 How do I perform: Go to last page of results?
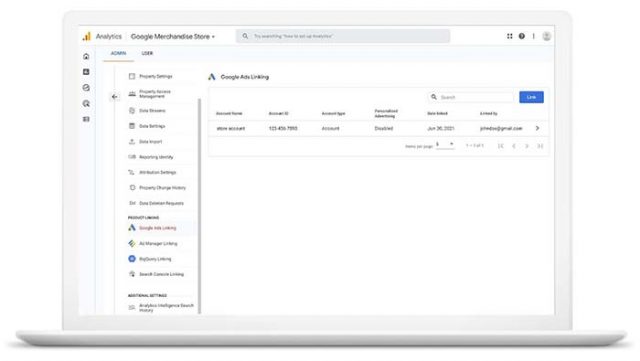click(x=540, y=146)
